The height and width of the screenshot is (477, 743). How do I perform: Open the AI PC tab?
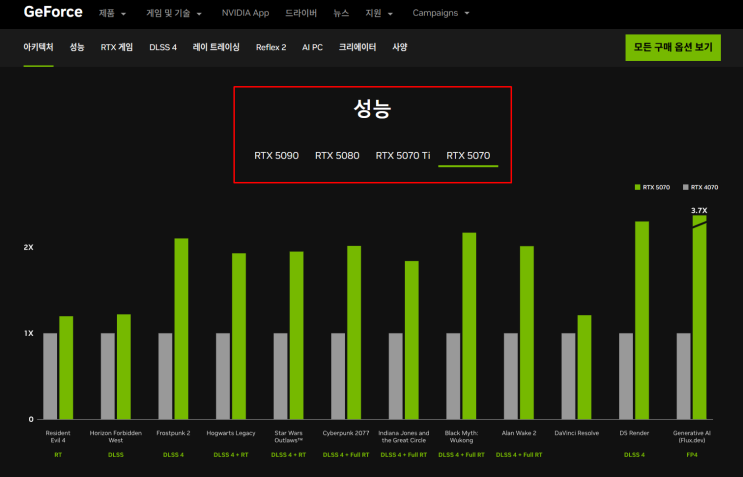point(312,47)
